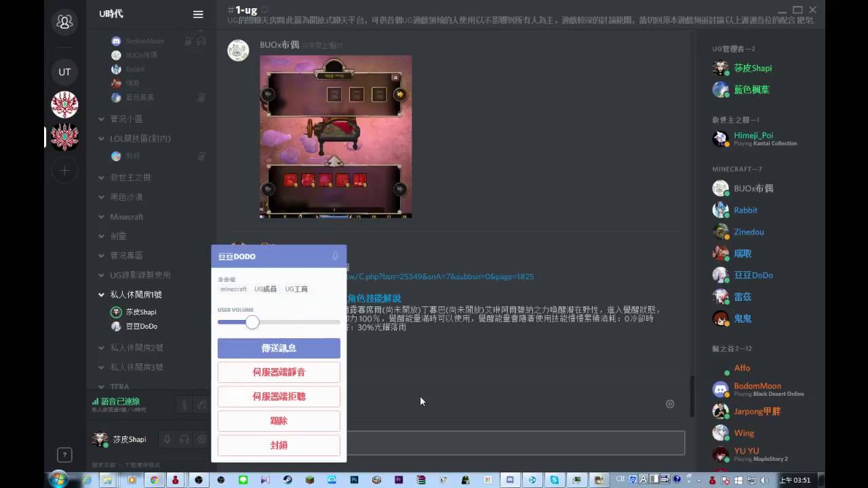Click BUOx布偶 message avatar
This screenshot has width=868, height=488.
point(238,50)
